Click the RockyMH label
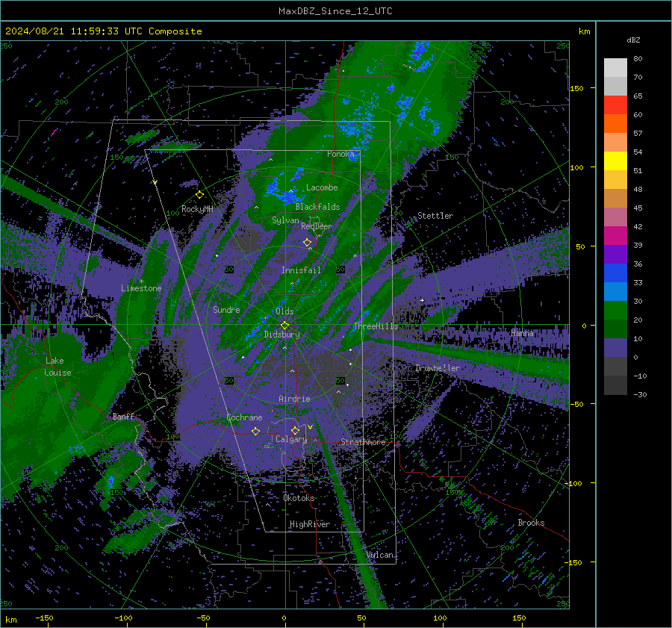This screenshot has height=628, width=672. (x=197, y=209)
